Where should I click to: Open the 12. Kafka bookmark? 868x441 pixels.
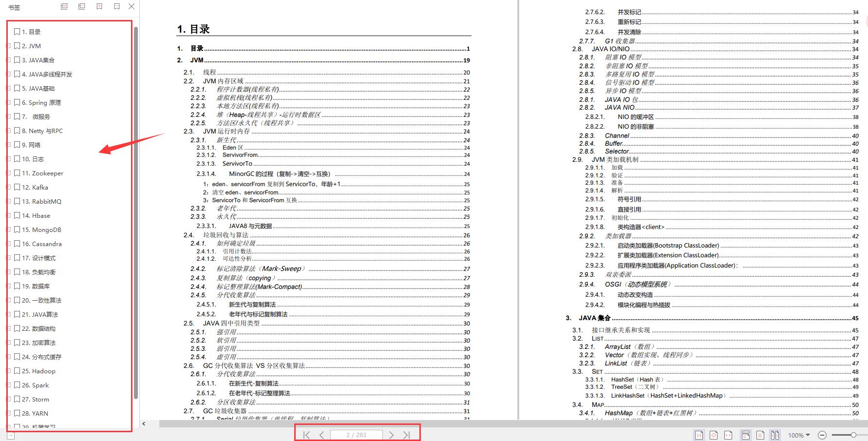click(31, 187)
